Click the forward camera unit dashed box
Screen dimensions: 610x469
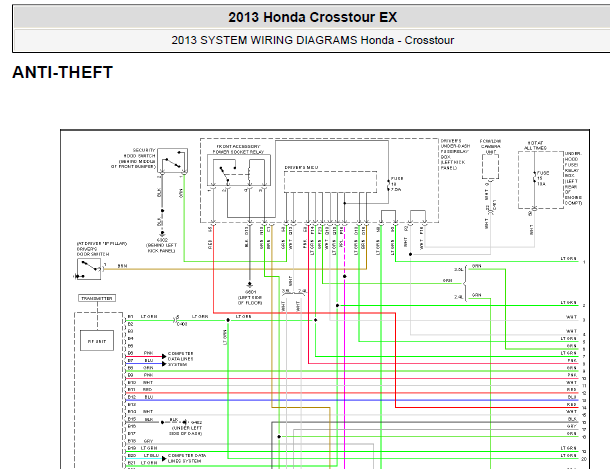tap(490, 166)
